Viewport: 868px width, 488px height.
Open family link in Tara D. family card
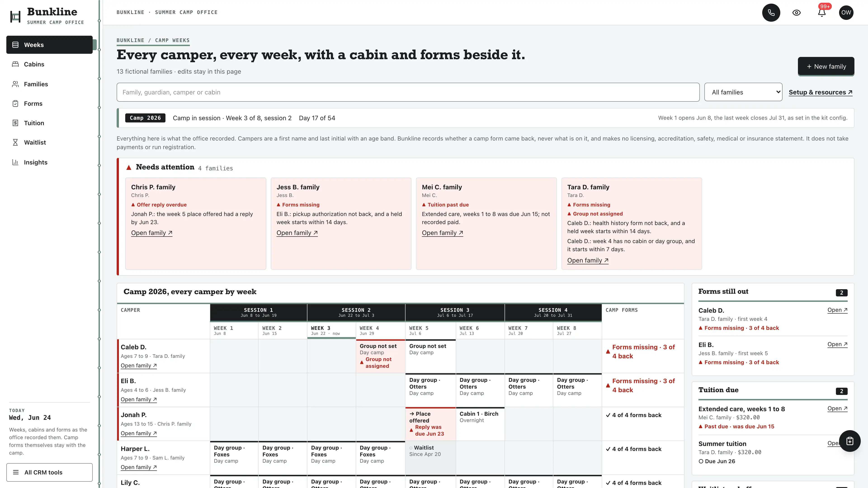(x=588, y=260)
